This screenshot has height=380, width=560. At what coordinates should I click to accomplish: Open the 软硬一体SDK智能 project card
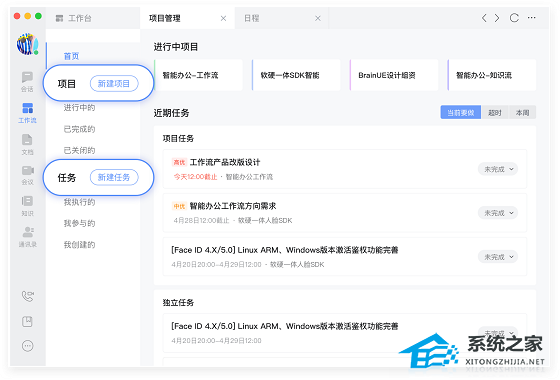(296, 75)
